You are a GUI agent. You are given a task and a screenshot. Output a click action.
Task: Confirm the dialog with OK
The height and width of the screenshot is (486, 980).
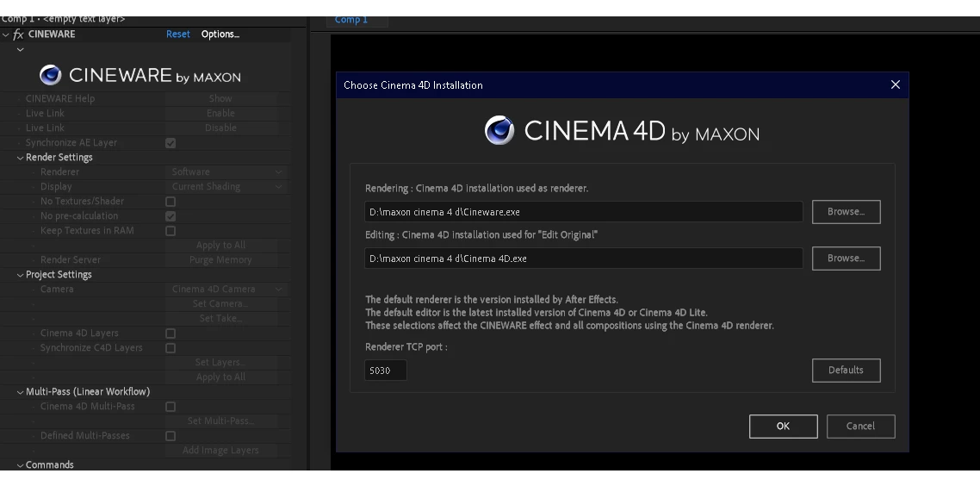783,427
